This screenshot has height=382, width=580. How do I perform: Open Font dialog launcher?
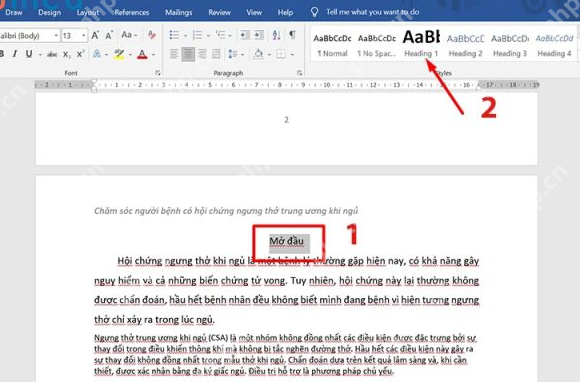(158, 73)
